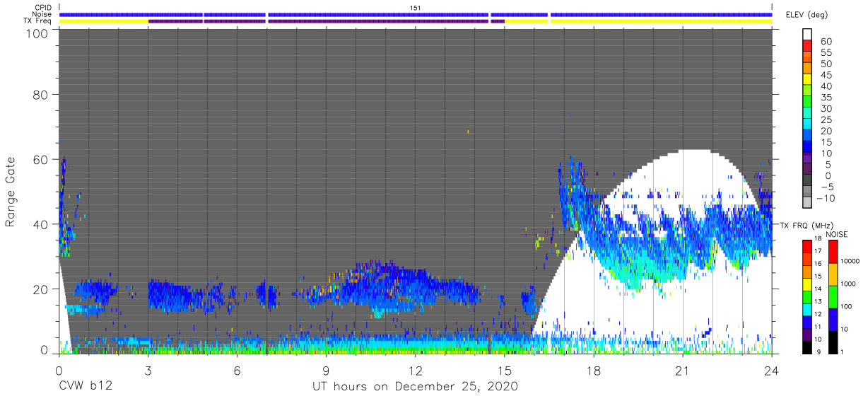868x401 pixels.
Task: Click the NOISE legend title
Action: [838, 234]
